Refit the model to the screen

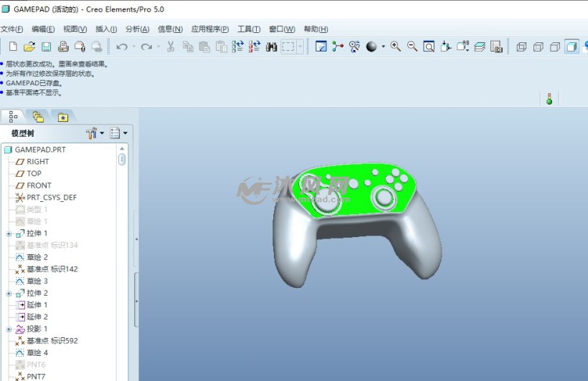point(429,47)
